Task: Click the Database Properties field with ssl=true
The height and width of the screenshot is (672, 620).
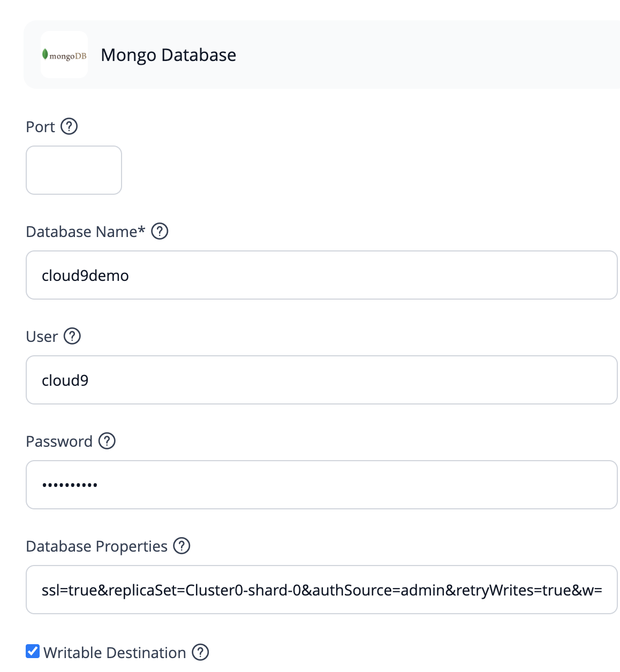Action: click(x=322, y=590)
